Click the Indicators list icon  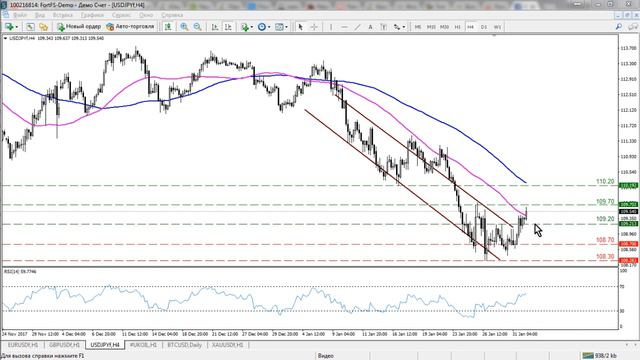244,27
